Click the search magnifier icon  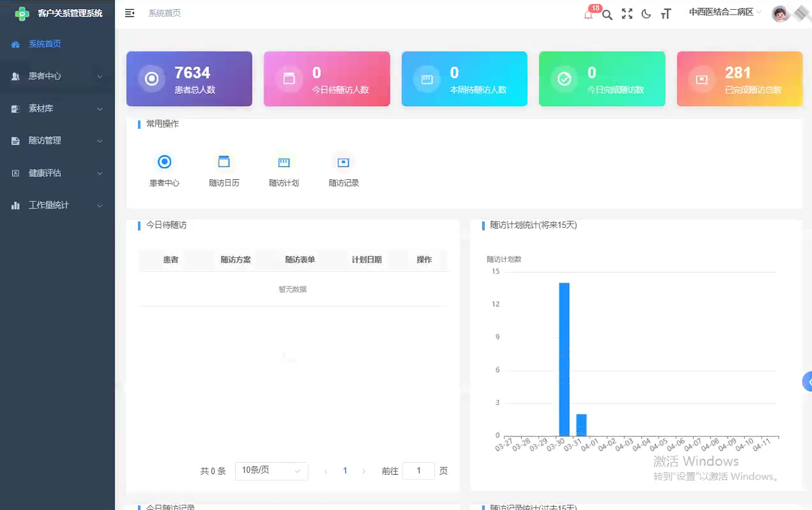(x=607, y=13)
